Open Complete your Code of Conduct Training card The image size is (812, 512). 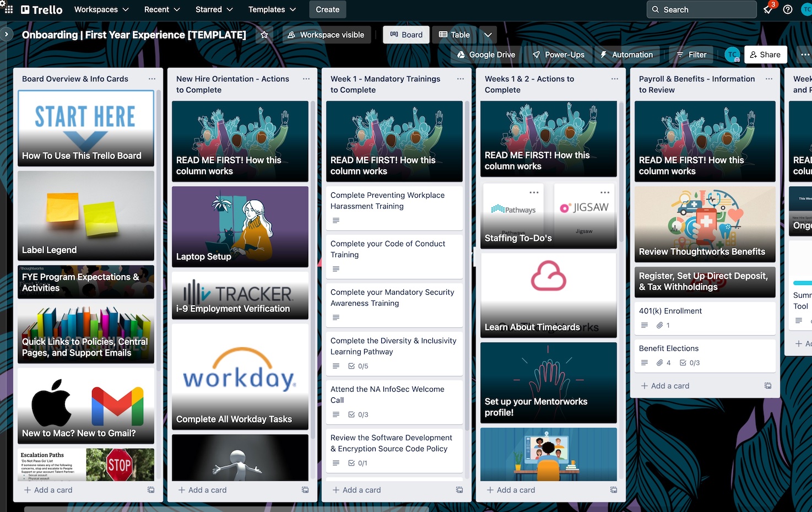(x=394, y=257)
